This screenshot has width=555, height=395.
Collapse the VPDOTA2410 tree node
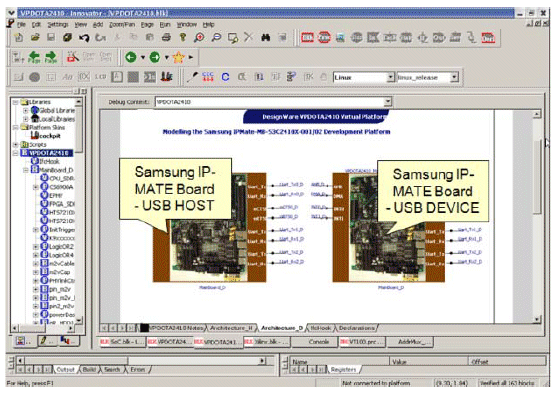pos(16,153)
